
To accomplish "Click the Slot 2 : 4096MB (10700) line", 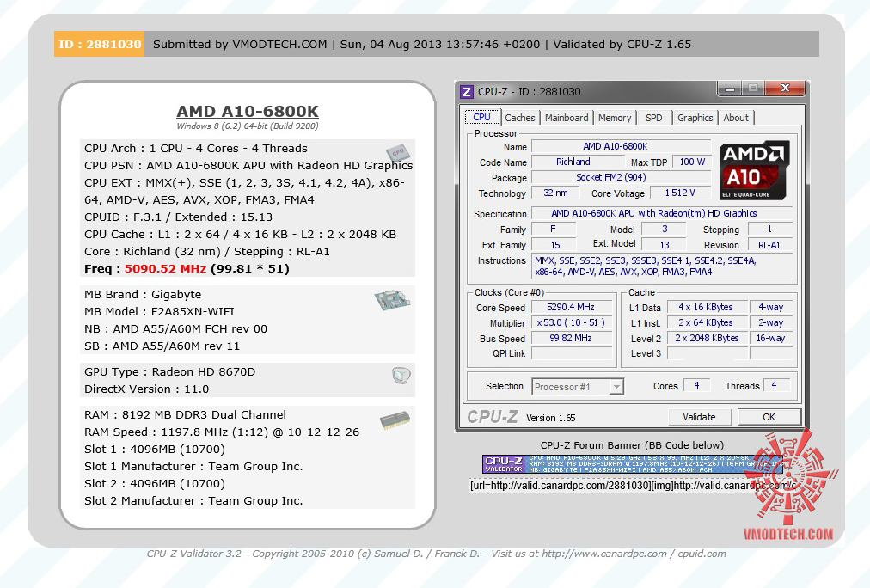I will [x=155, y=484].
